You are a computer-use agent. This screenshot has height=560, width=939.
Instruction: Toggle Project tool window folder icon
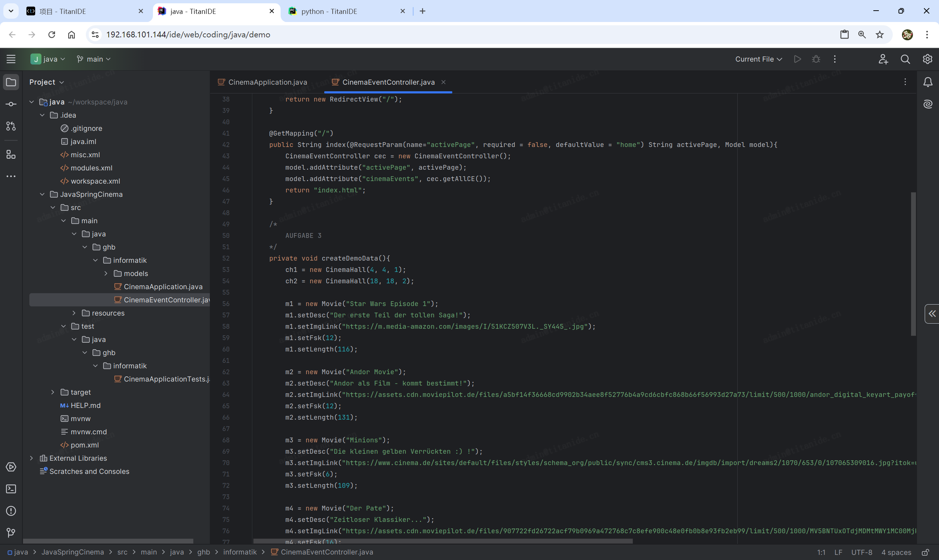tap(11, 82)
